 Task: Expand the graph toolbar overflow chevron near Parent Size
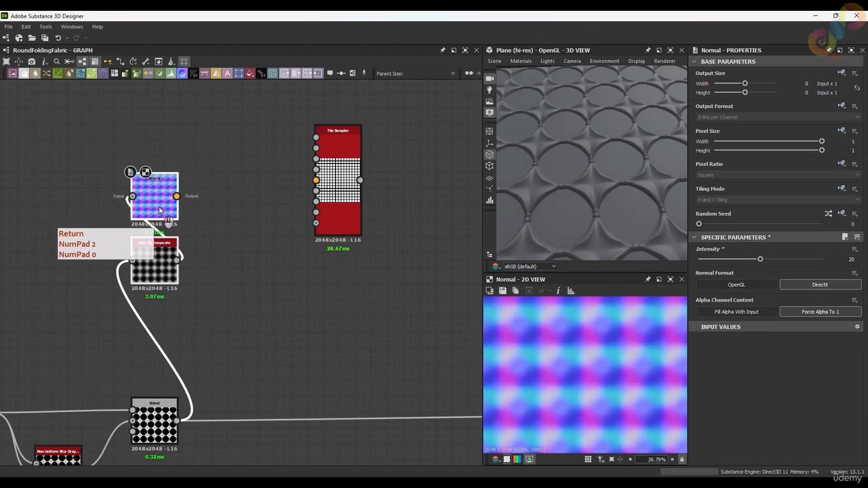453,73
